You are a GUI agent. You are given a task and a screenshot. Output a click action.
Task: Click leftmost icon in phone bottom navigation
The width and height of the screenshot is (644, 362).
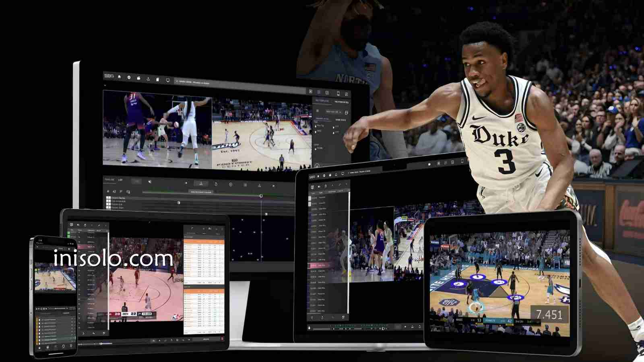pyautogui.click(x=39, y=347)
